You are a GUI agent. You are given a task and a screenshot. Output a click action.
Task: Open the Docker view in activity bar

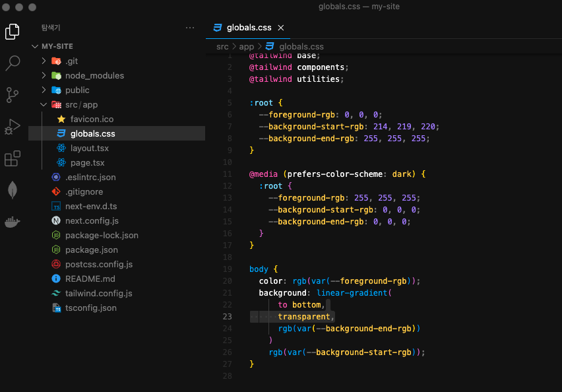tap(12, 222)
